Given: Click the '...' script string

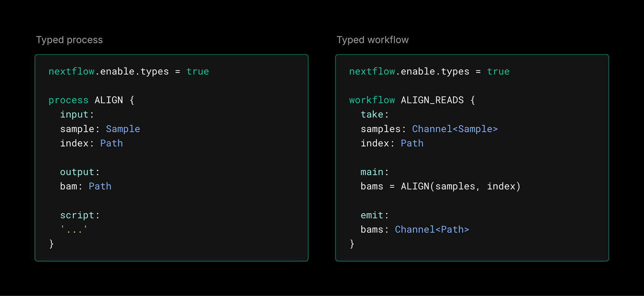Looking at the screenshot, I should 74,230.
